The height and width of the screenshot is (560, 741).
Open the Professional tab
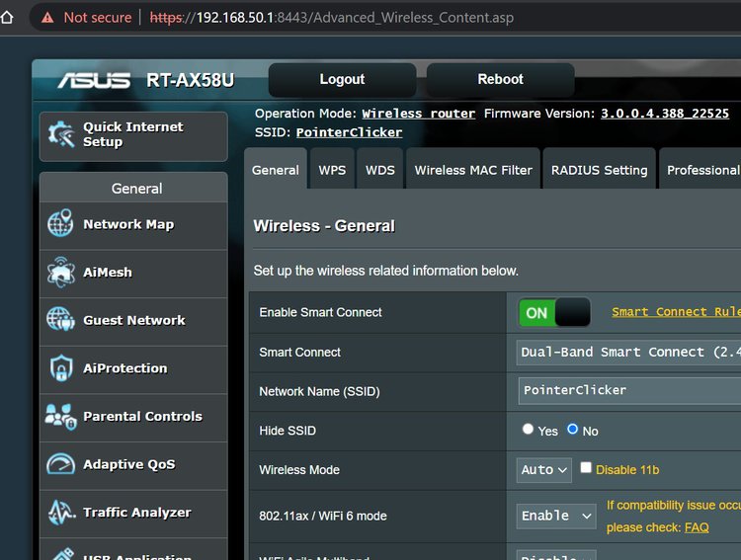(x=702, y=170)
